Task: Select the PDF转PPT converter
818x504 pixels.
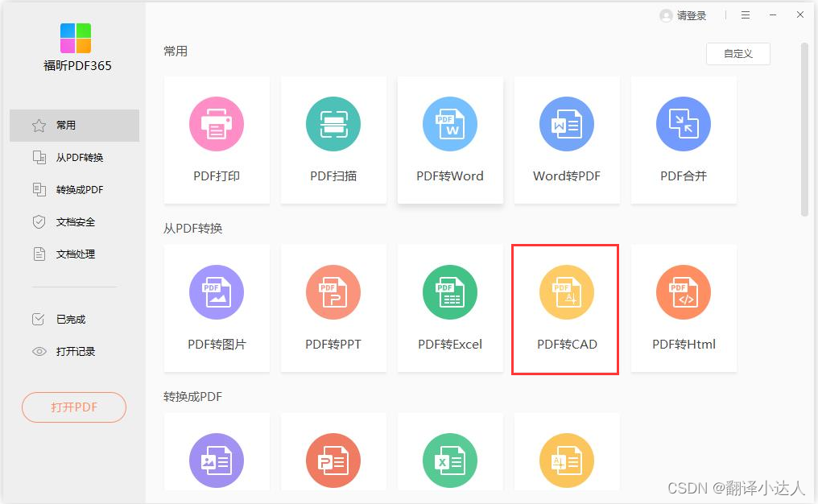Action: pos(333,308)
